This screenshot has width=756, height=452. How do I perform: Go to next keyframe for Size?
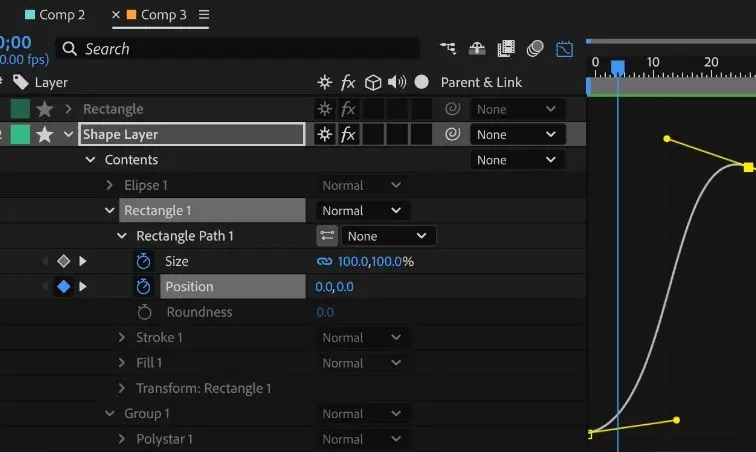coord(82,261)
